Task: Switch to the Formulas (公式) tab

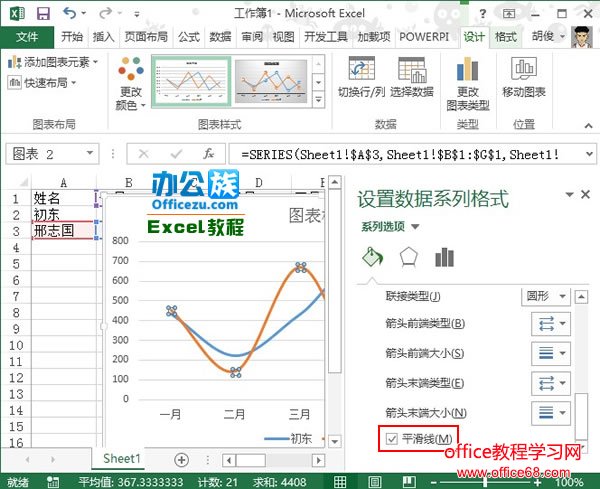Action: pyautogui.click(x=189, y=37)
